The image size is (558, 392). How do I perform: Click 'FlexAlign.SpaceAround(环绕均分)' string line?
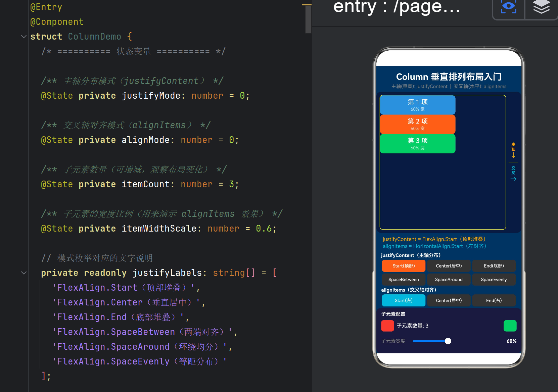click(140, 347)
